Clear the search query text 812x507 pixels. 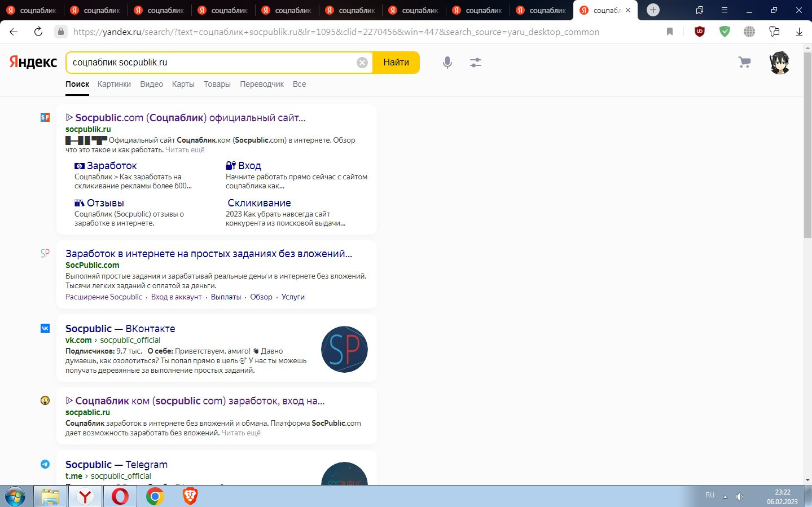pyautogui.click(x=362, y=63)
